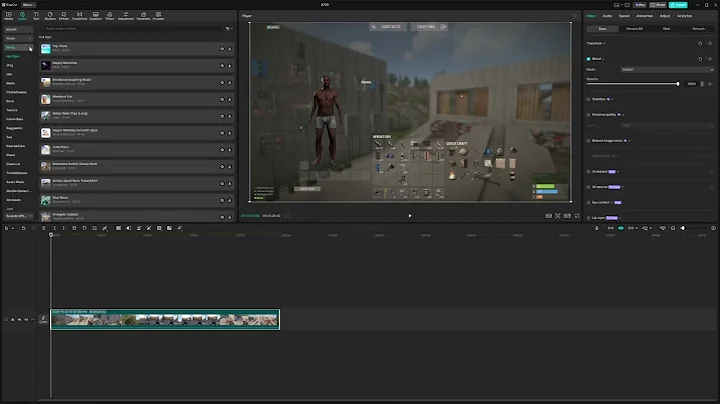Reset the Transform settings
Image resolution: width=720 pixels, height=404 pixels.
pyautogui.click(x=700, y=44)
